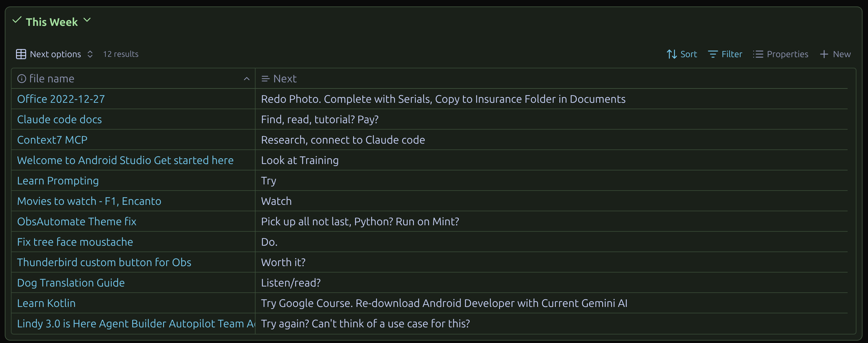Click the file name column header
Viewport: 868px width, 343px height.
(133, 79)
